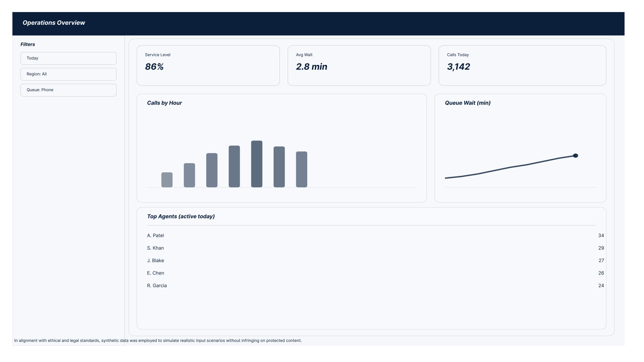Click the Service Level 86% card
This screenshot has width=644, height=362.
(208, 65)
